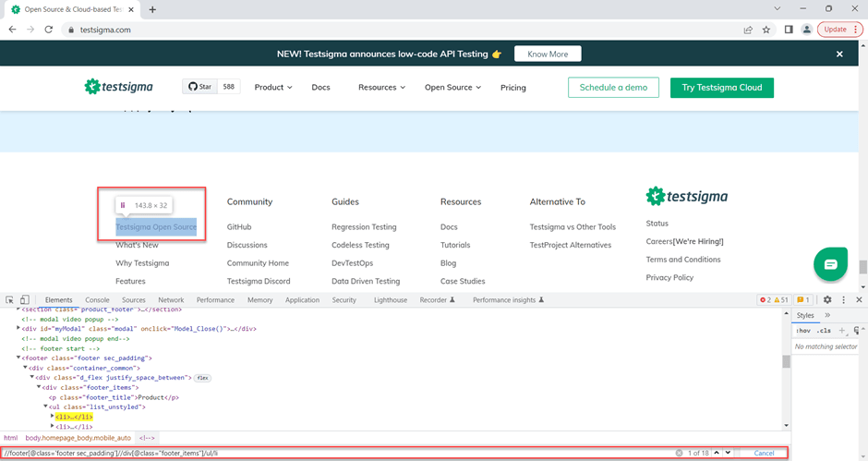Image resolution: width=868 pixels, height=461 pixels.
Task: Click Try Testsigma Cloud button
Action: point(722,88)
